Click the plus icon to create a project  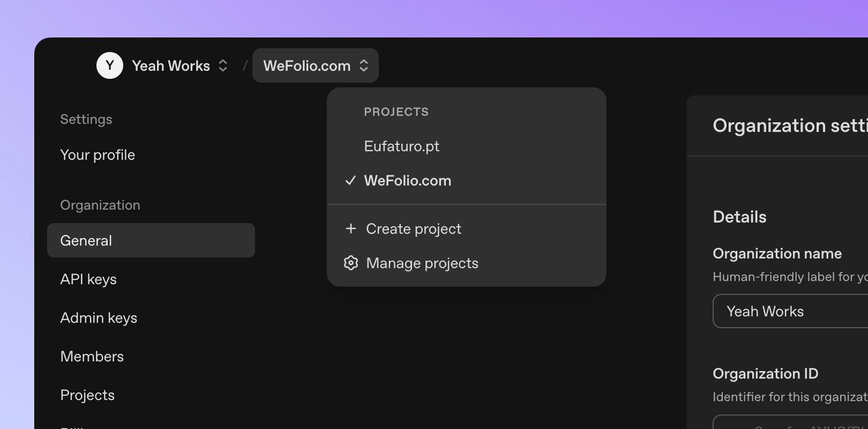point(351,228)
